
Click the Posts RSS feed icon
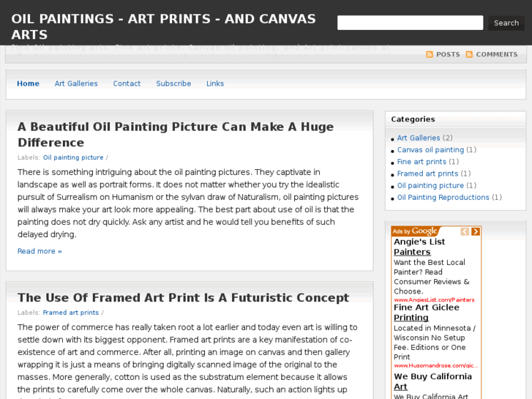point(430,54)
